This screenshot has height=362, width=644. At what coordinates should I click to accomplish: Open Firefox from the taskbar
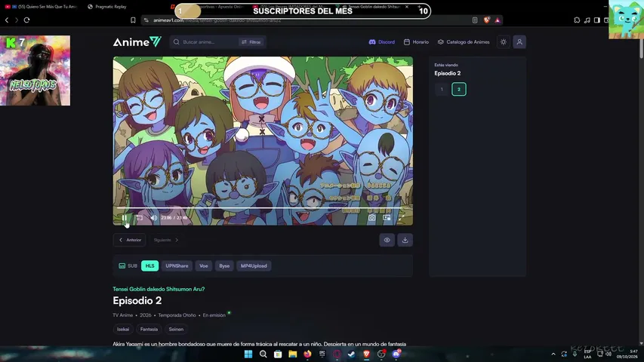[x=307, y=354]
